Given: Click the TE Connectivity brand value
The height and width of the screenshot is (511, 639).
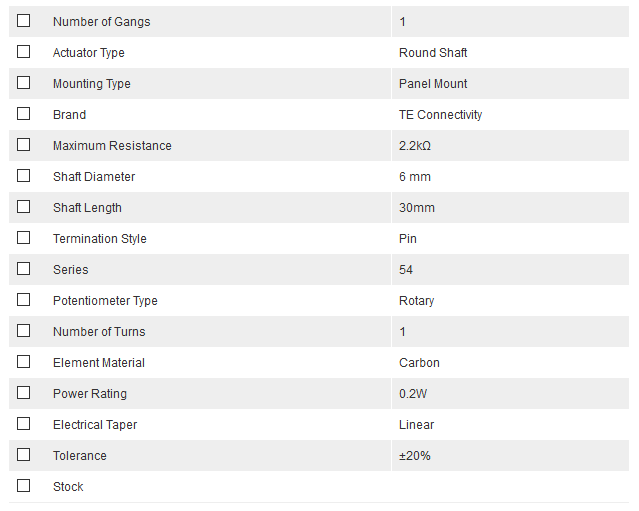Looking at the screenshot, I should coord(440,115).
